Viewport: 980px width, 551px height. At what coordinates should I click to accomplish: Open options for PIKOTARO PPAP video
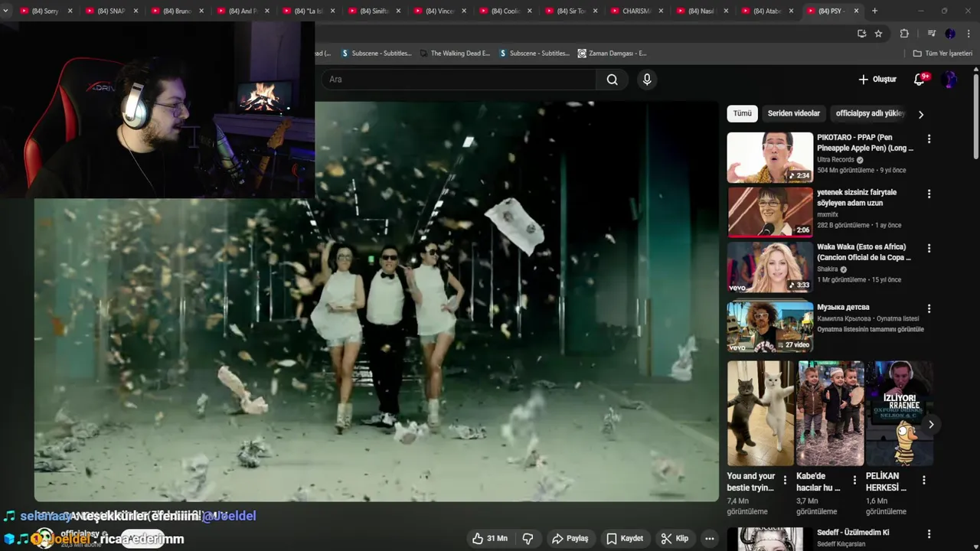click(929, 139)
